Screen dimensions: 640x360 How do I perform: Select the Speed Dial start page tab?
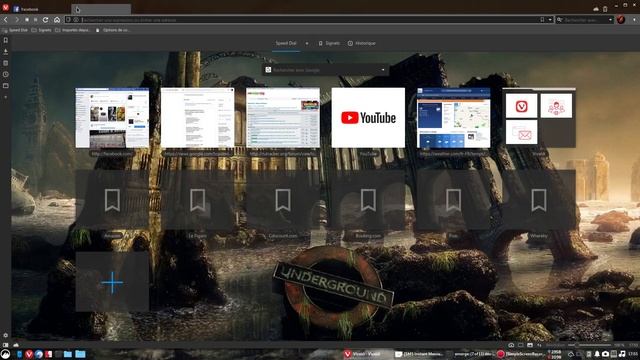pyautogui.click(x=286, y=43)
